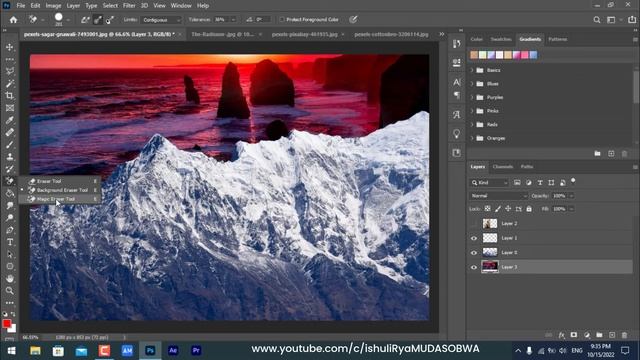Select the Healing Brush tool
Image resolution: width=640 pixels, height=360 pixels.
9,132
